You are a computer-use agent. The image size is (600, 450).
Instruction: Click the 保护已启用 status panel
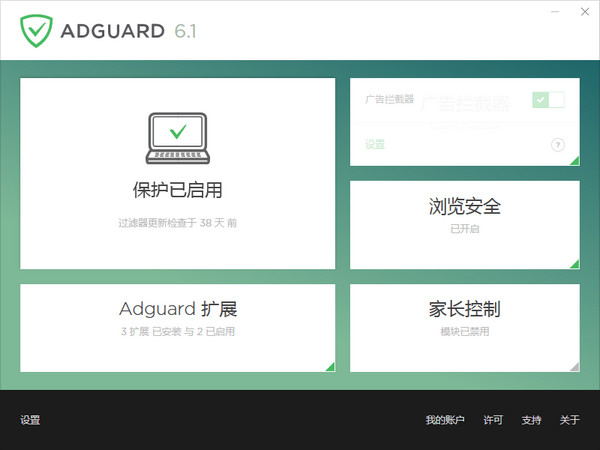click(177, 190)
